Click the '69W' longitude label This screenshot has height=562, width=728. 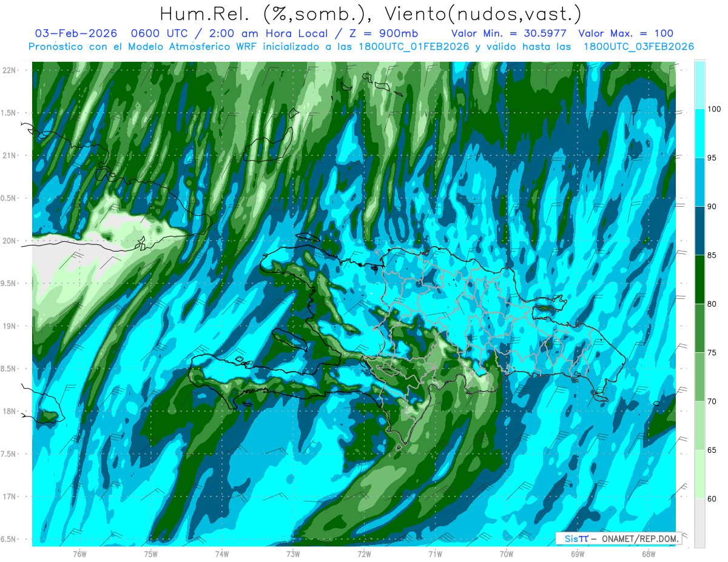pyautogui.click(x=577, y=554)
